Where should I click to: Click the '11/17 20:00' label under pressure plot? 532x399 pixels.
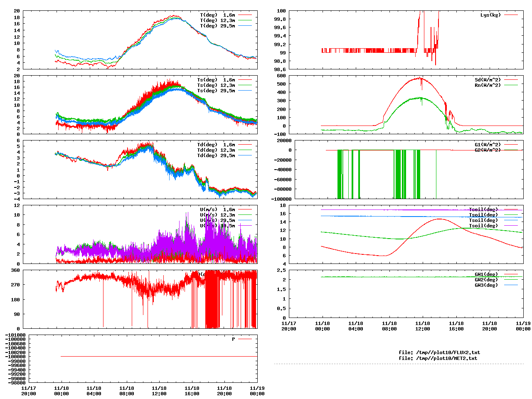pyautogui.click(x=29, y=391)
